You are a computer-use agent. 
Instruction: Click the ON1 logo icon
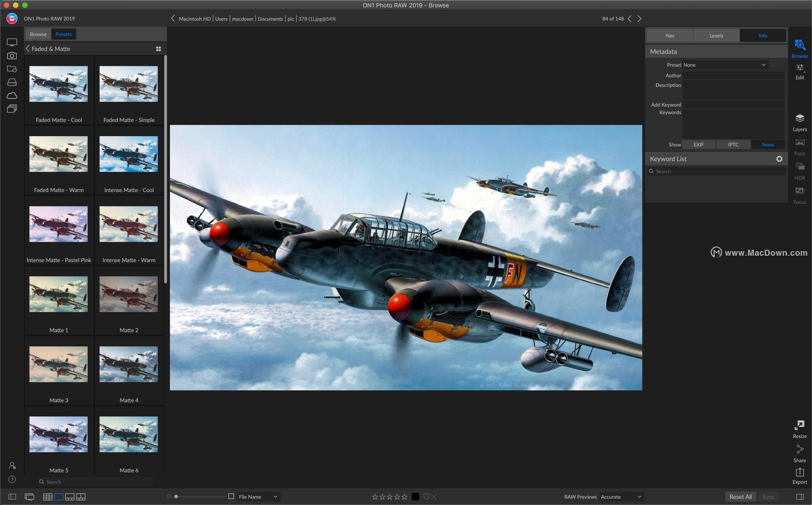tap(12, 18)
